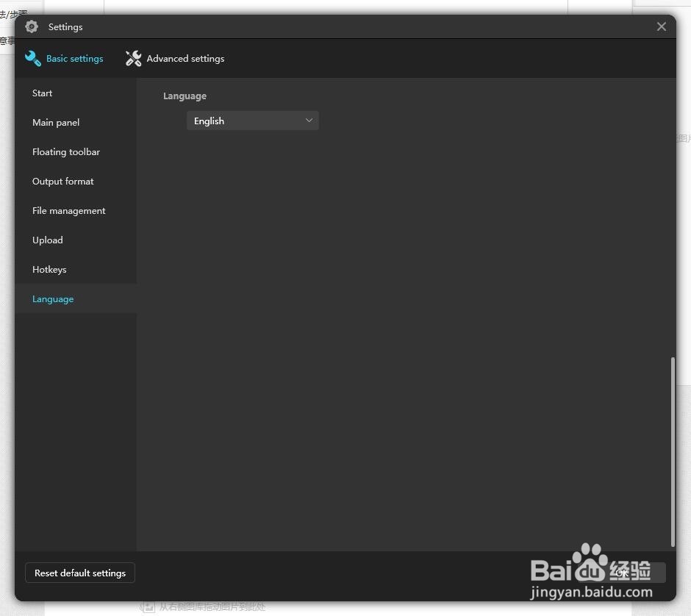Open the English language dropdown
The image size is (691, 616).
click(253, 121)
